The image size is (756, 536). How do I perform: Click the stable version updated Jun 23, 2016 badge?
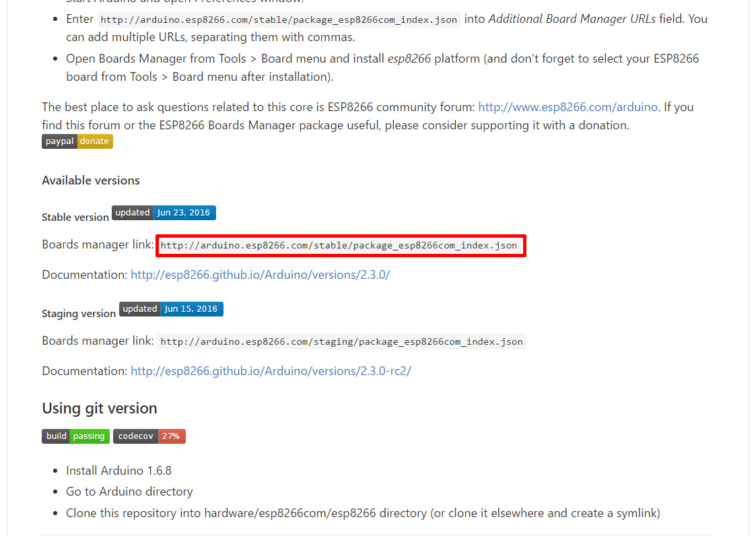click(x=164, y=213)
